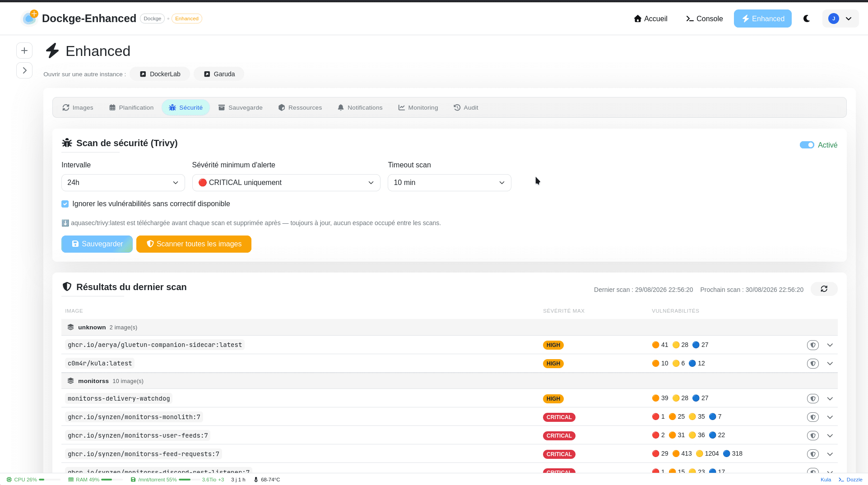
Task: Click the RAM usage bar in status bar
Action: pyautogui.click(x=111, y=480)
